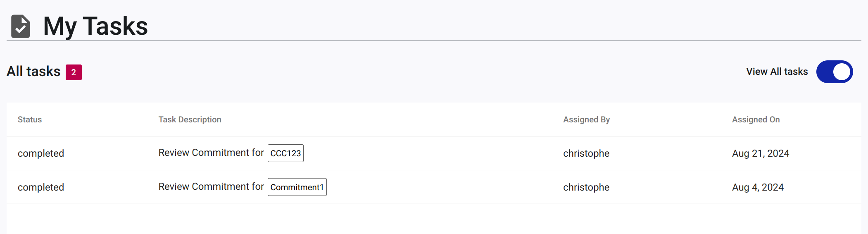Open the Commitment1 commitment link

[x=297, y=187]
